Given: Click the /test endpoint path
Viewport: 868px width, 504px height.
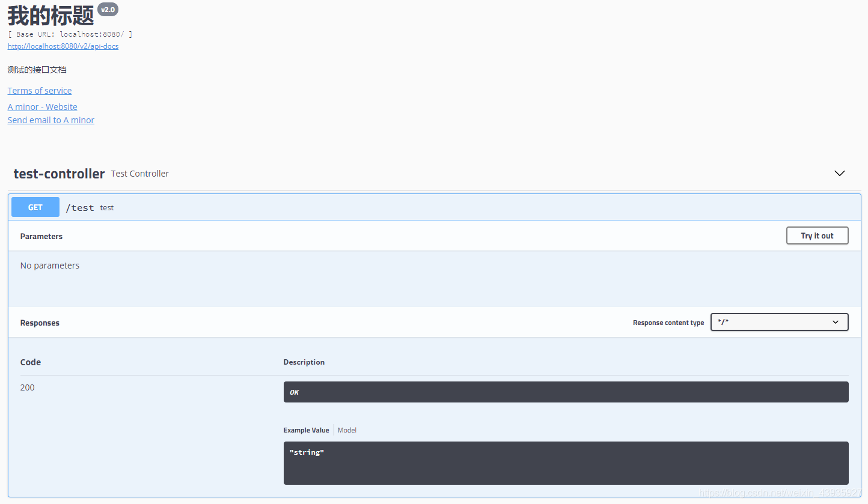Looking at the screenshot, I should [x=80, y=208].
